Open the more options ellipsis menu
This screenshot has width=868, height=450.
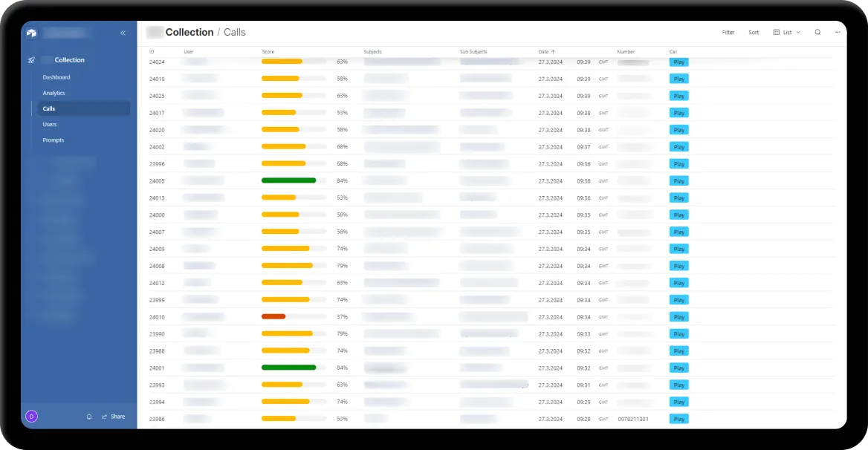pyautogui.click(x=838, y=32)
